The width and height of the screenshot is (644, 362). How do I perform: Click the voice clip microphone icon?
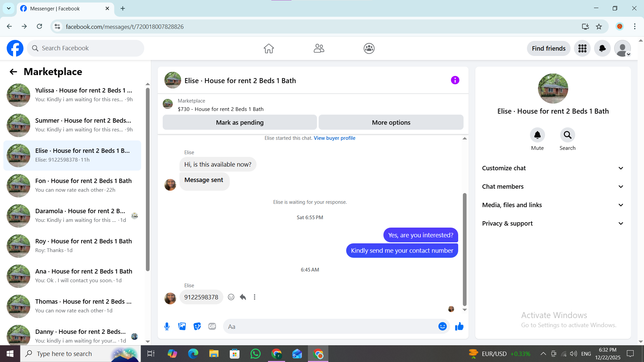tap(167, 326)
